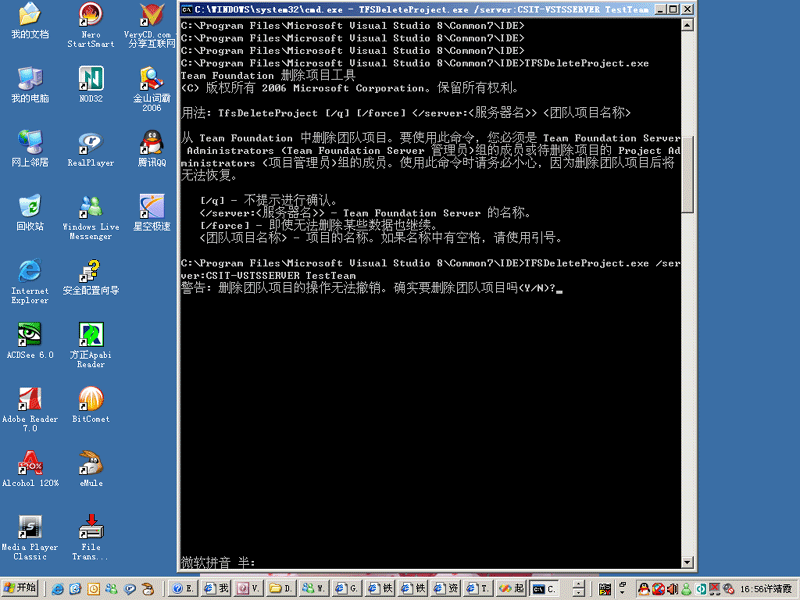Switch to the 'G.' IE taskbar button

click(x=346, y=588)
